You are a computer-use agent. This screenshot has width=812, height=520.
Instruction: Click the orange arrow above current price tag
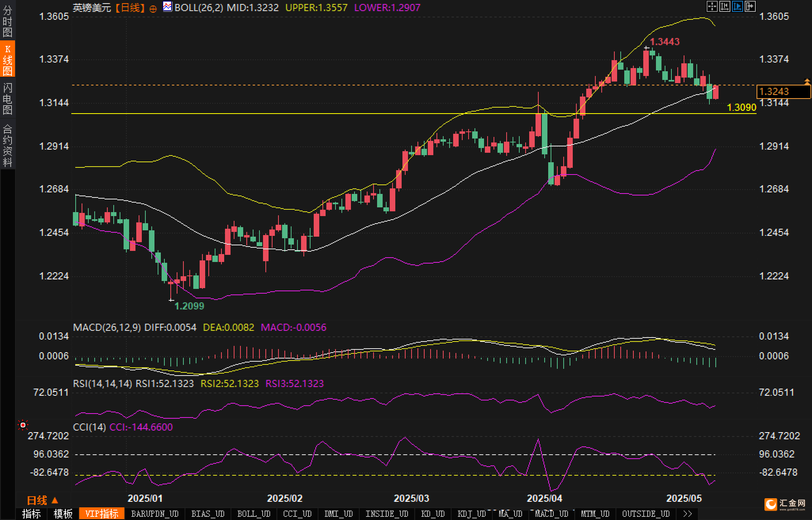pos(807,82)
